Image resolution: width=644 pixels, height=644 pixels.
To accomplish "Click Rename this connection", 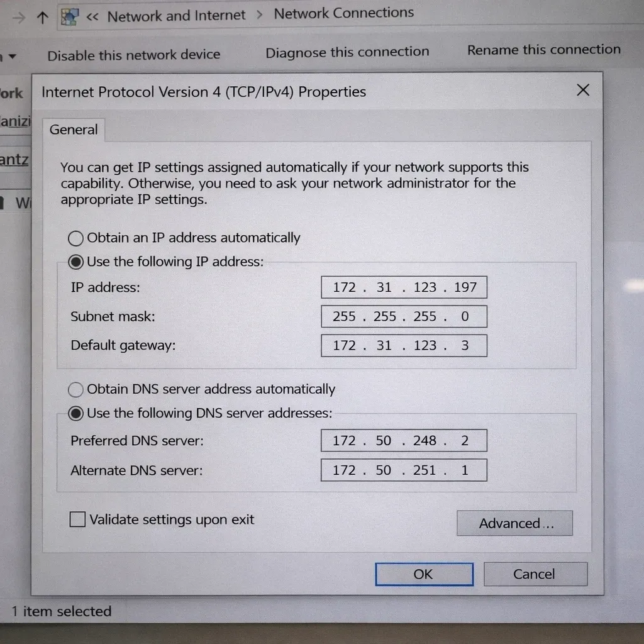I will pos(543,50).
